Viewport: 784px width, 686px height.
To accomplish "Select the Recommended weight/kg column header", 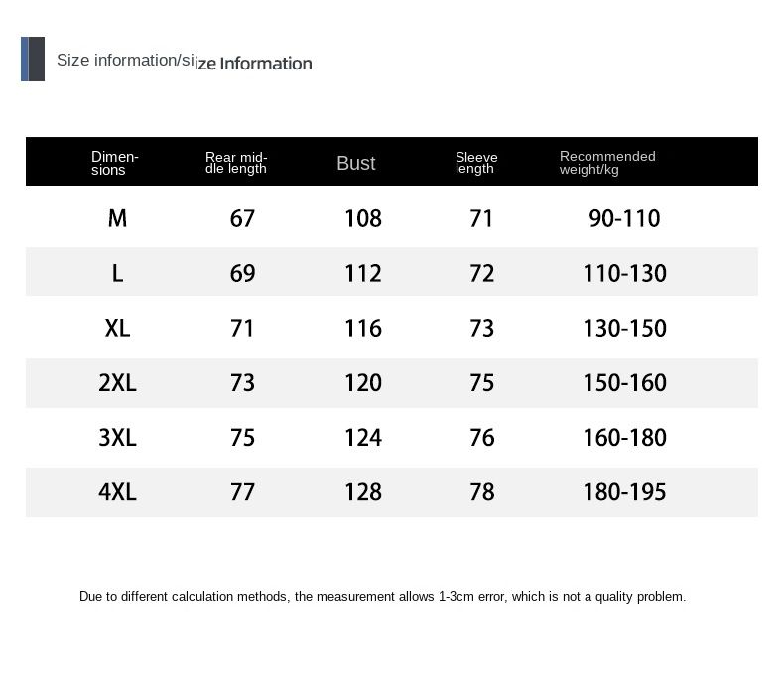I will (607, 163).
